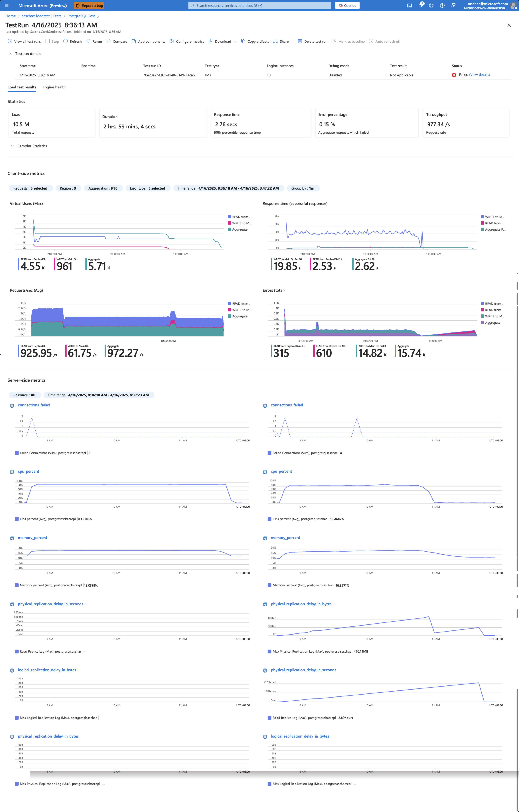The image size is (519, 812).
Task: Click Mark as baseline
Action: pyautogui.click(x=348, y=41)
